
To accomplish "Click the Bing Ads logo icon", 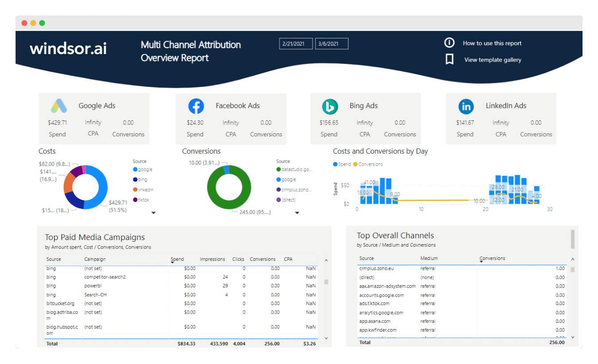I will coord(330,106).
